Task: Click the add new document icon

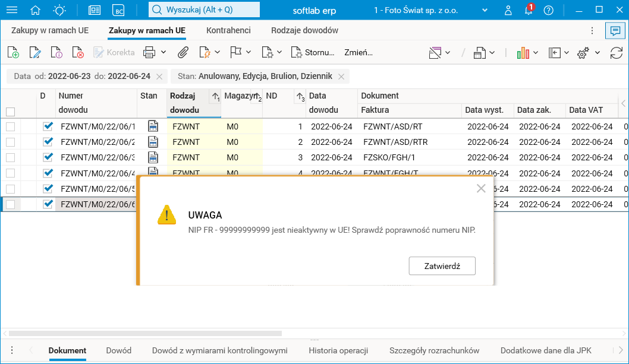Action: [x=13, y=53]
